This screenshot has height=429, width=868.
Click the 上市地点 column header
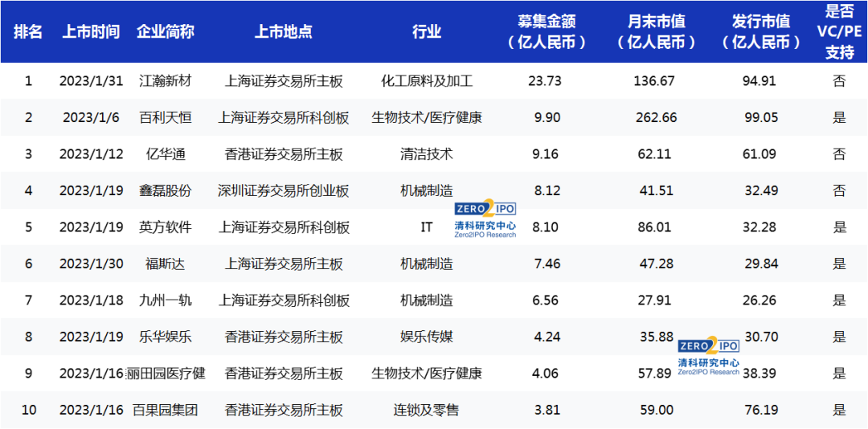click(284, 32)
